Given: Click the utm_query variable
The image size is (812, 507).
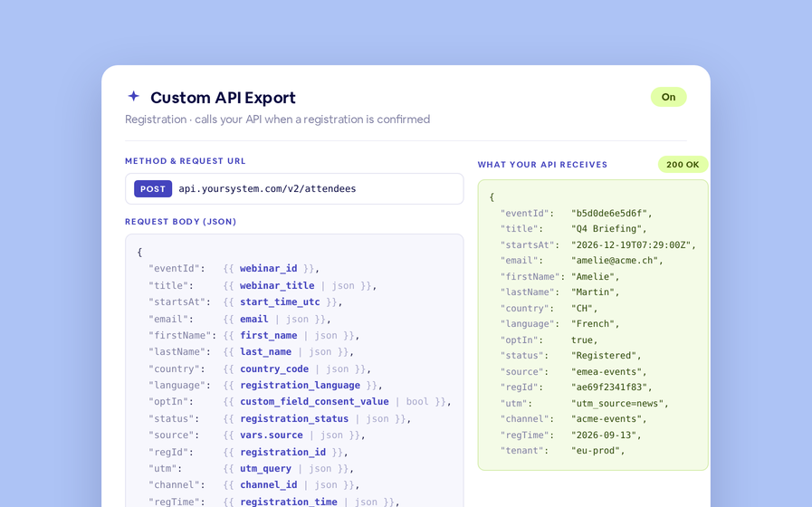Looking at the screenshot, I should (265, 468).
